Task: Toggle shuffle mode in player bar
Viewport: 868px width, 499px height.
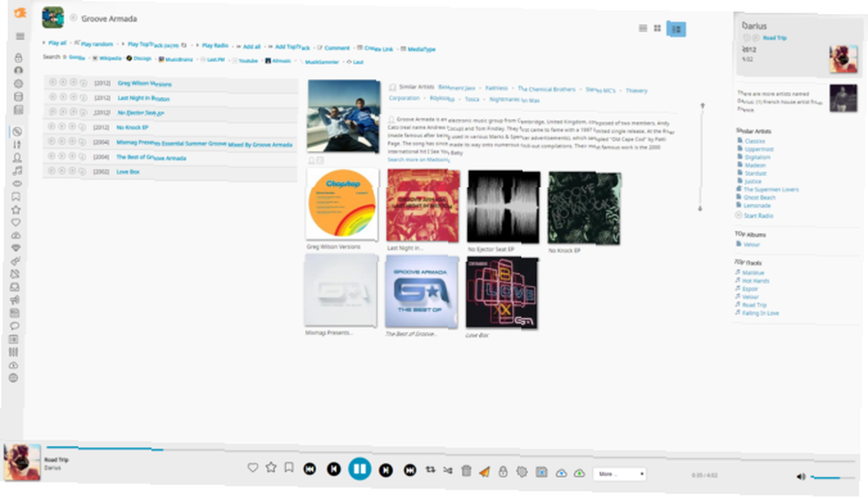Action: pyautogui.click(x=448, y=470)
